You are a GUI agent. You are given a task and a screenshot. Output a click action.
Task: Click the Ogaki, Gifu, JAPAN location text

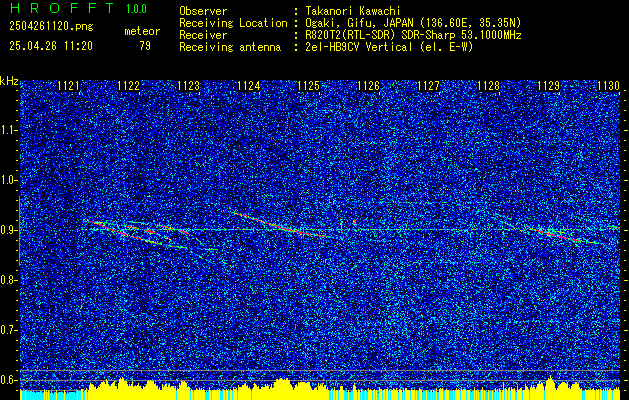point(413,23)
